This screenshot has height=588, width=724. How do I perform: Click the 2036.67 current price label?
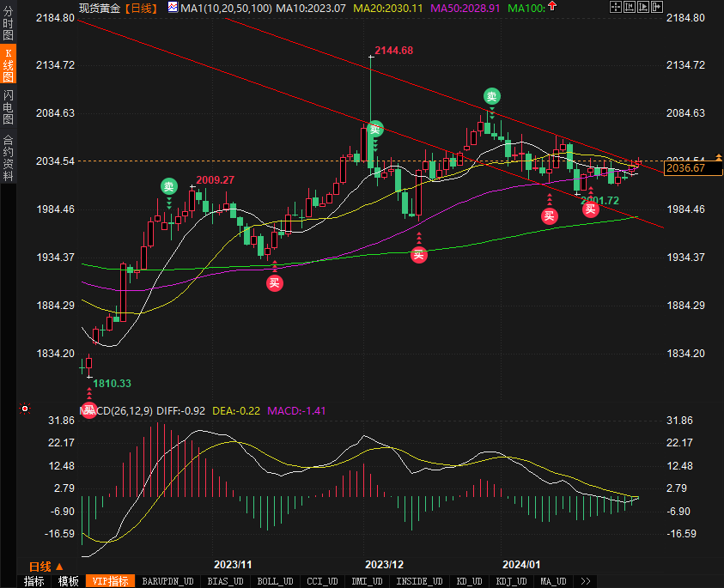692,168
